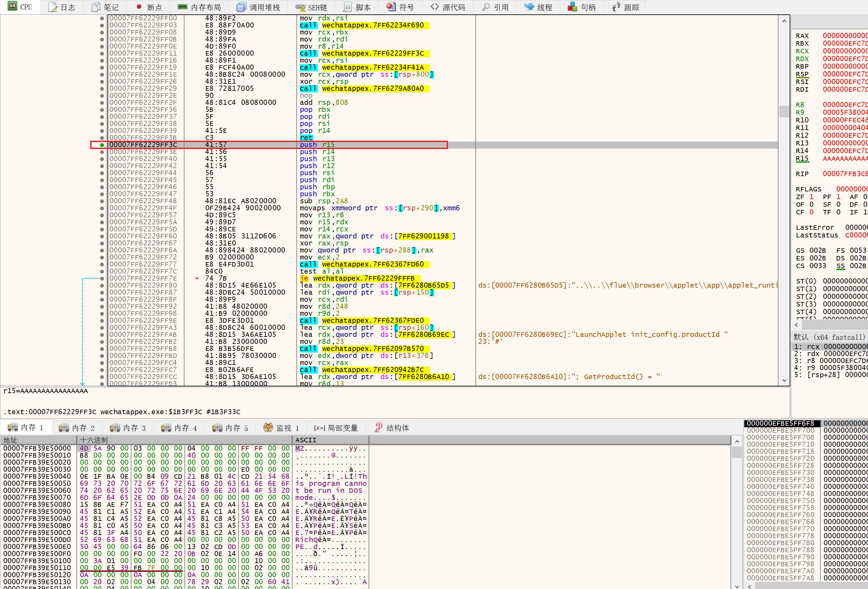Open the 调用堆栈 call stack tab
The image size is (868, 589).
[x=258, y=7]
